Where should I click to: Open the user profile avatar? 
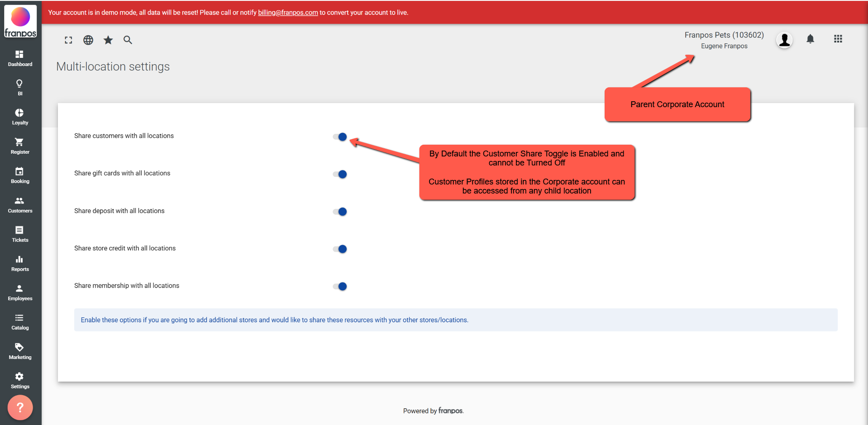point(784,40)
